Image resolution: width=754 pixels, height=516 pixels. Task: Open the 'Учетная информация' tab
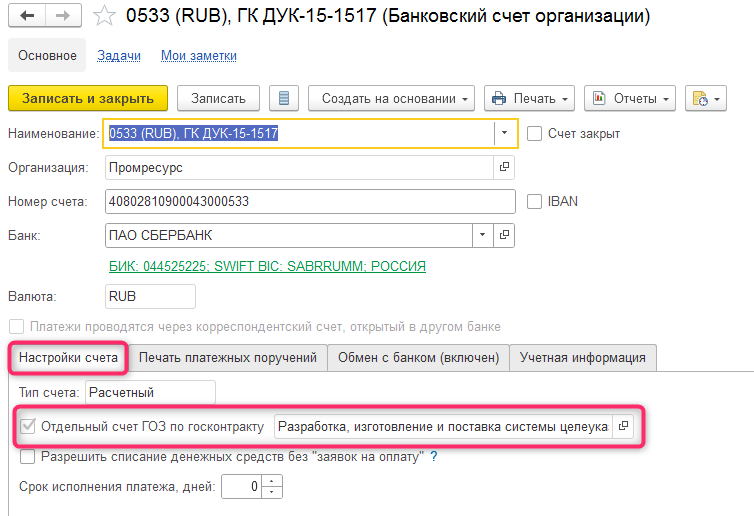click(583, 357)
